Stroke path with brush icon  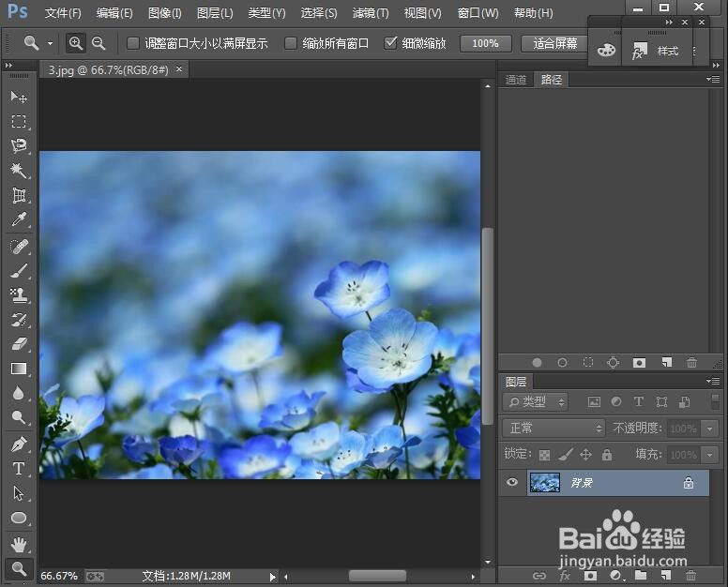[x=562, y=362]
